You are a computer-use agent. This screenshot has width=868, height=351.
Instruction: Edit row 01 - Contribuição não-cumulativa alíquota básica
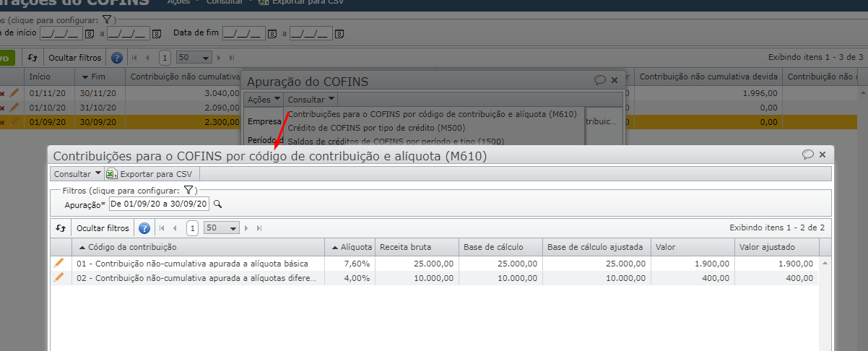(x=59, y=264)
